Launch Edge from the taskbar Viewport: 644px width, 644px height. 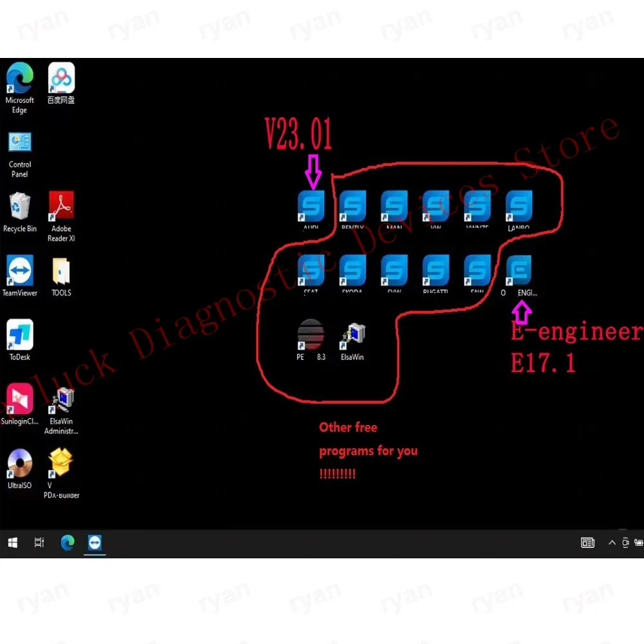(x=68, y=543)
